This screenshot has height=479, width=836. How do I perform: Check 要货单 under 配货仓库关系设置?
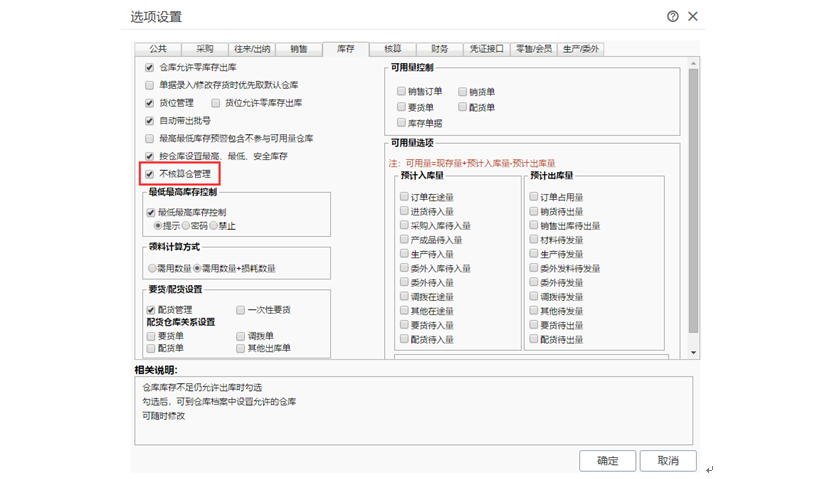pos(151,336)
